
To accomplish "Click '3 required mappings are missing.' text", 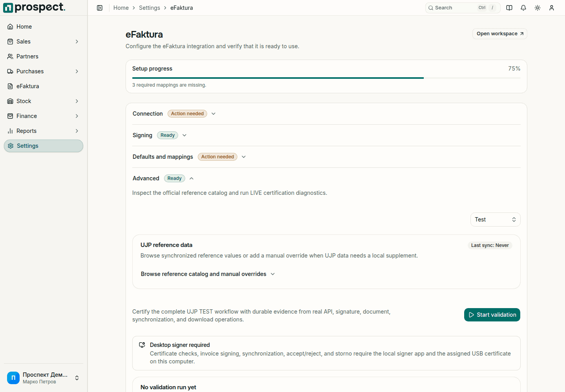I will point(169,85).
